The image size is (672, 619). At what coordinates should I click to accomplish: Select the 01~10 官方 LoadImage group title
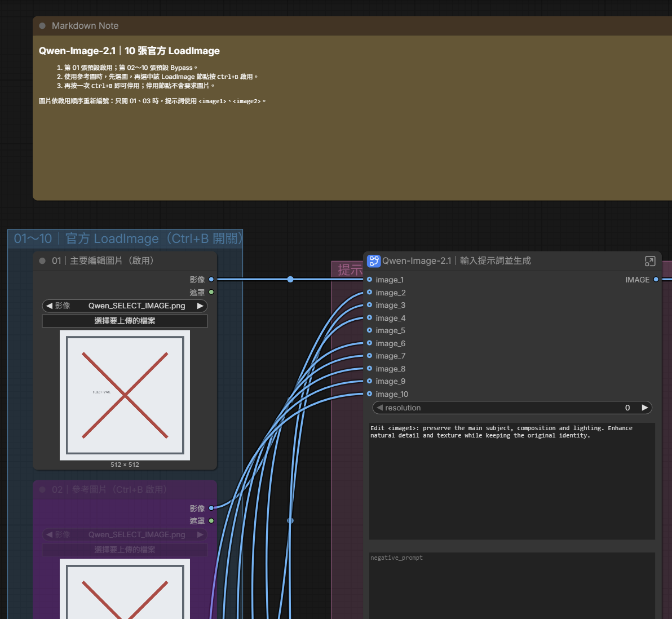coord(128,238)
